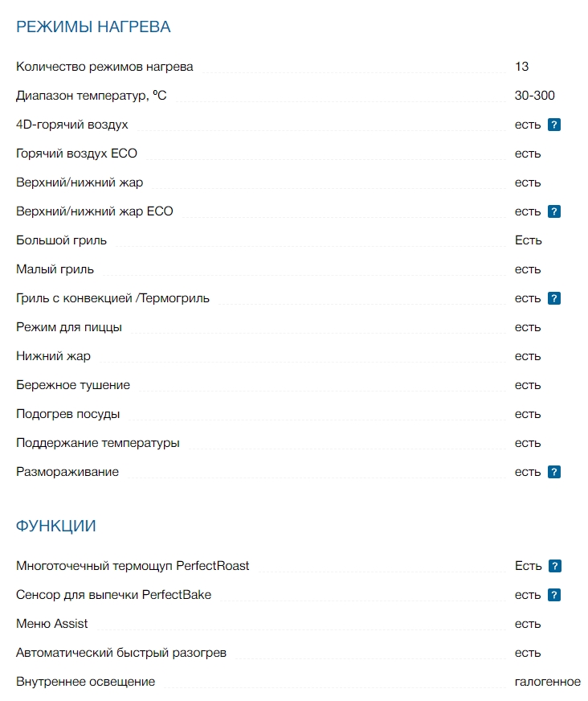The image size is (588, 701).
Task: Show help for Гриль с конвекцией /Термогриль
Action: (x=553, y=298)
